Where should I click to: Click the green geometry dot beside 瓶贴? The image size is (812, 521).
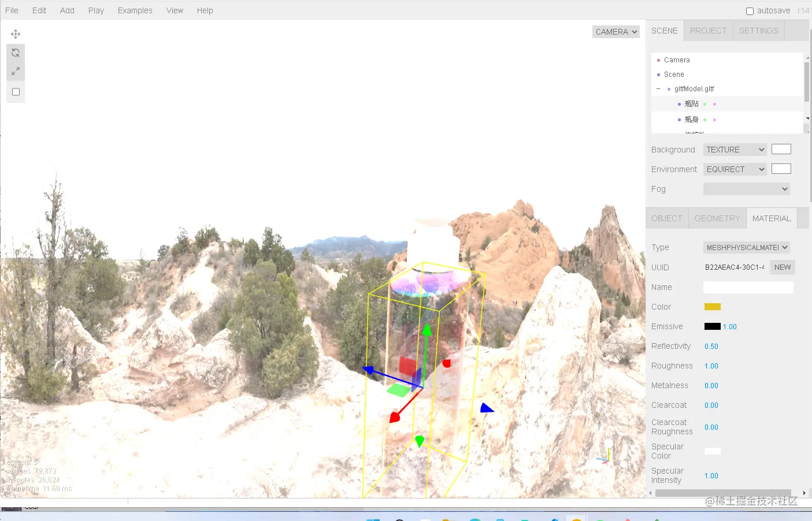[705, 104]
